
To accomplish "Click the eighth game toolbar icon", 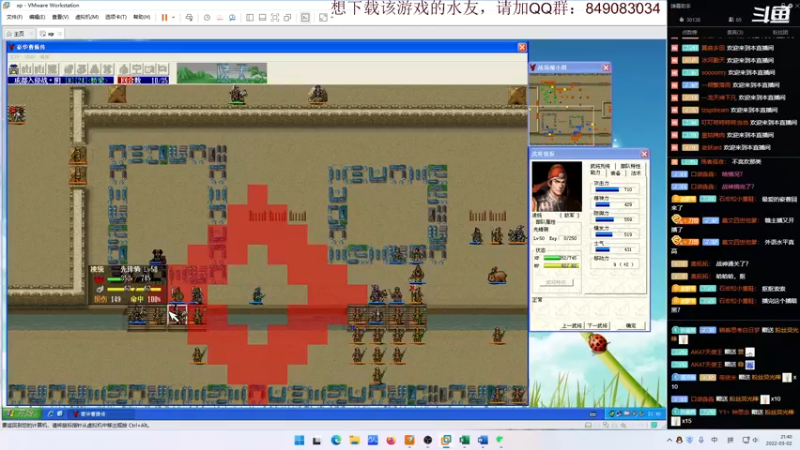I will coord(108,69).
